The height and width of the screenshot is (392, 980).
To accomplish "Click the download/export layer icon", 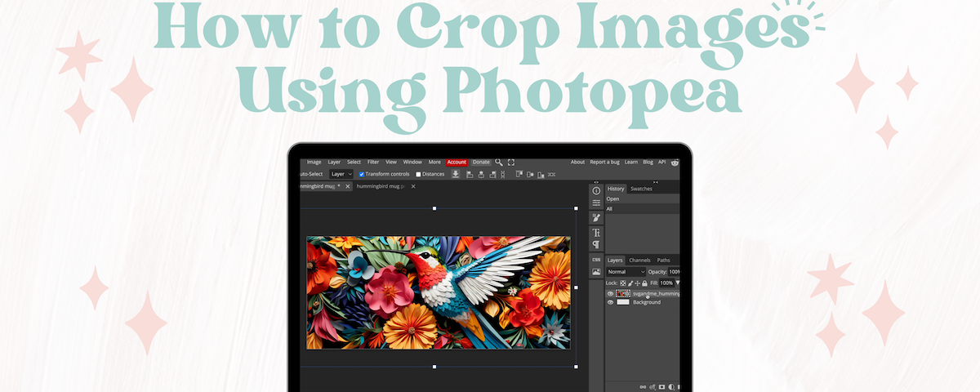I will click(x=456, y=174).
